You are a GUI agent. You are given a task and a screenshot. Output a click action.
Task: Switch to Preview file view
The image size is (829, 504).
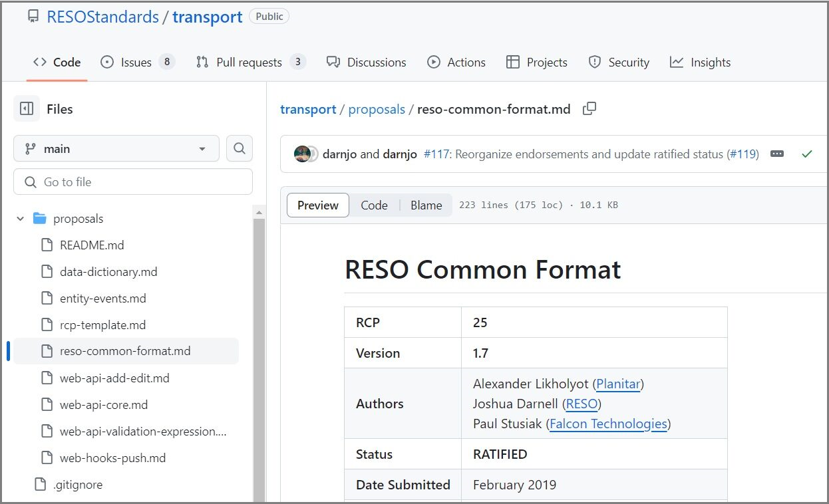point(317,205)
